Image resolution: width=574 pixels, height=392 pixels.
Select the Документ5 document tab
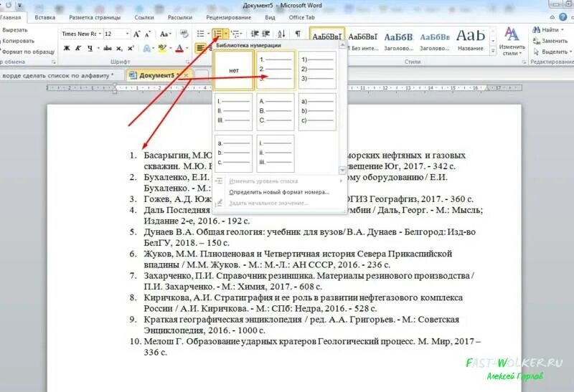(x=156, y=75)
